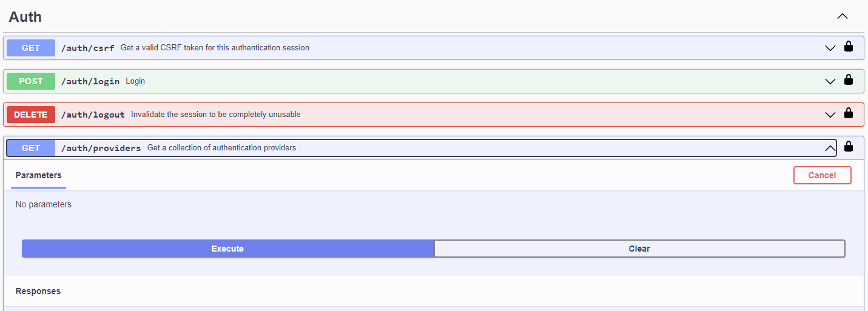Expand the GET /auth/csrf chevron
This screenshot has width=868, height=311.
(830, 48)
